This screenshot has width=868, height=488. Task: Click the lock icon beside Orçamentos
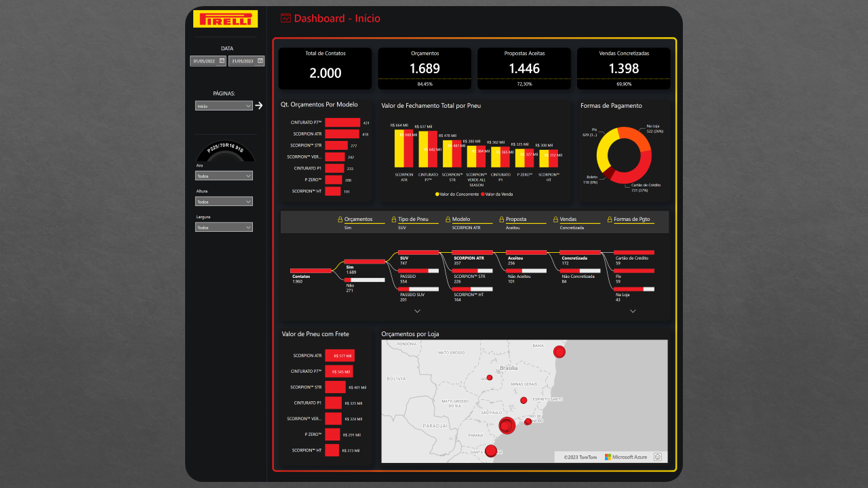340,220
